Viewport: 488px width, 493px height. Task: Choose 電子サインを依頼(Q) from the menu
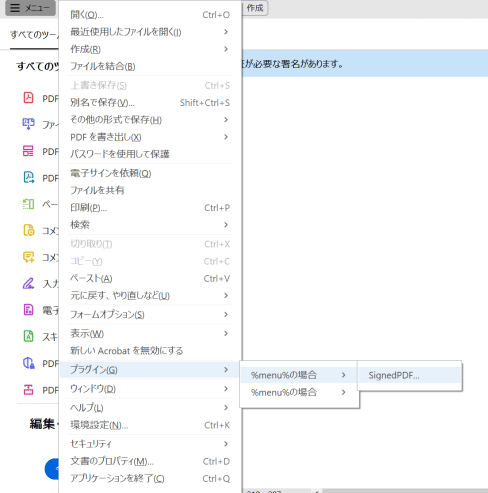(150, 173)
